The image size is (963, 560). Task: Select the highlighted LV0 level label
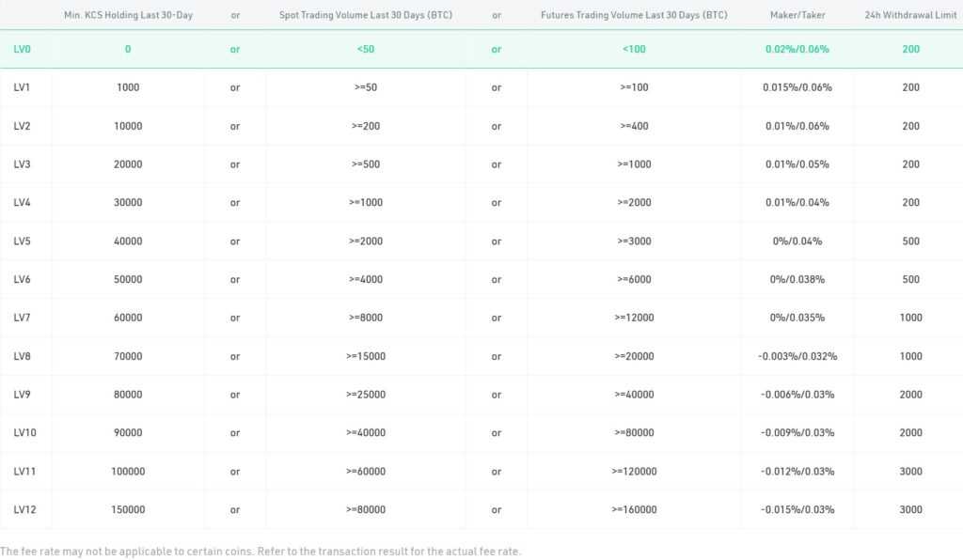[23, 49]
